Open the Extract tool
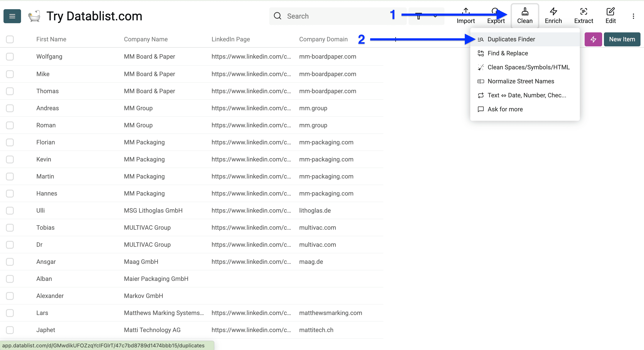This screenshot has height=350, width=644. 584,16
